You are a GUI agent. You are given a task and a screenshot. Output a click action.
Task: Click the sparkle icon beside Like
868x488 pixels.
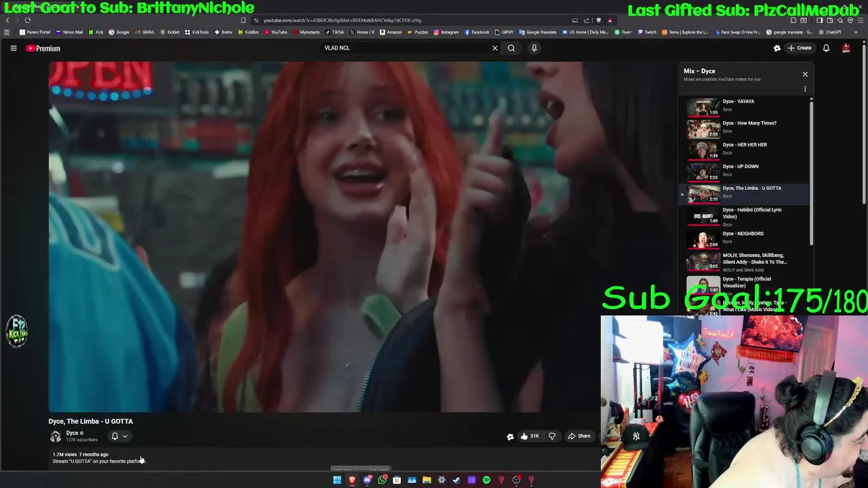[510, 436]
